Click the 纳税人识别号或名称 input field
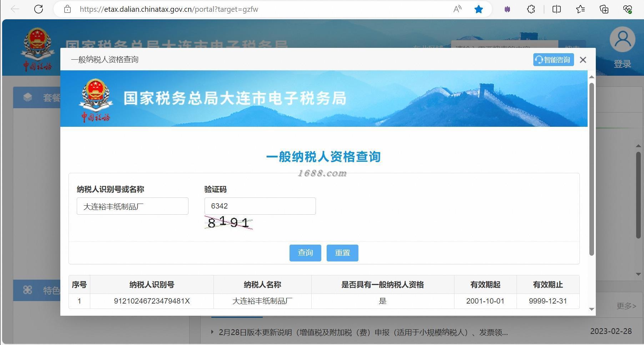The height and width of the screenshot is (345, 644). coord(132,206)
